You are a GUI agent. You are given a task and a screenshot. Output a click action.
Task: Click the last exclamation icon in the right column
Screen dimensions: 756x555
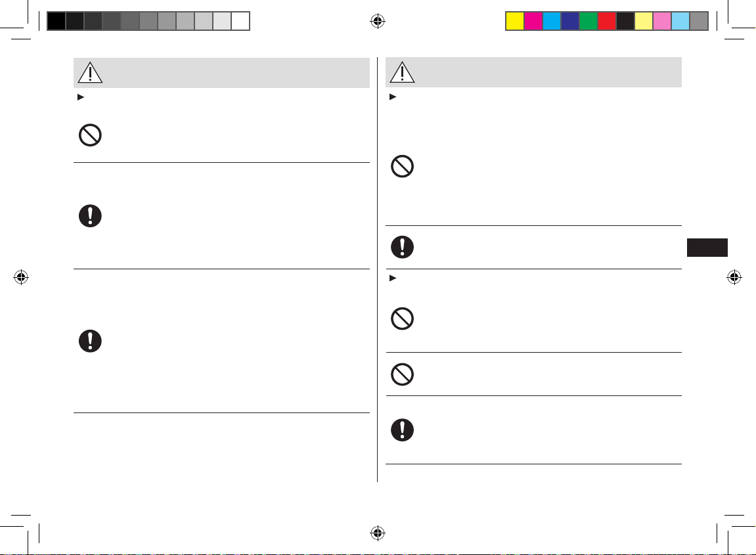point(402,430)
